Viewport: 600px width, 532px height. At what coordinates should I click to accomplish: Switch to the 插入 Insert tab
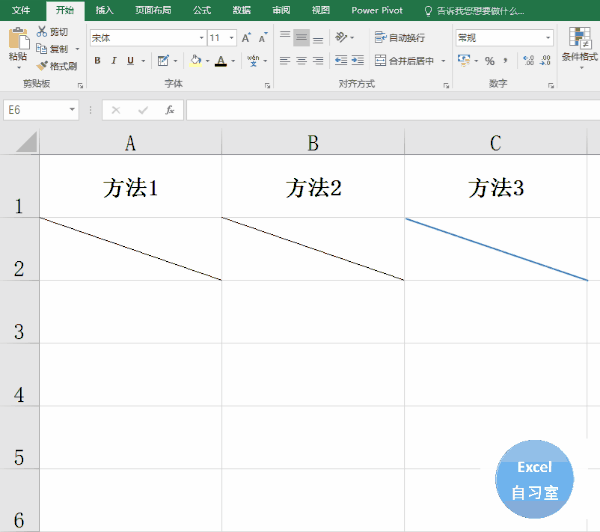[104, 10]
